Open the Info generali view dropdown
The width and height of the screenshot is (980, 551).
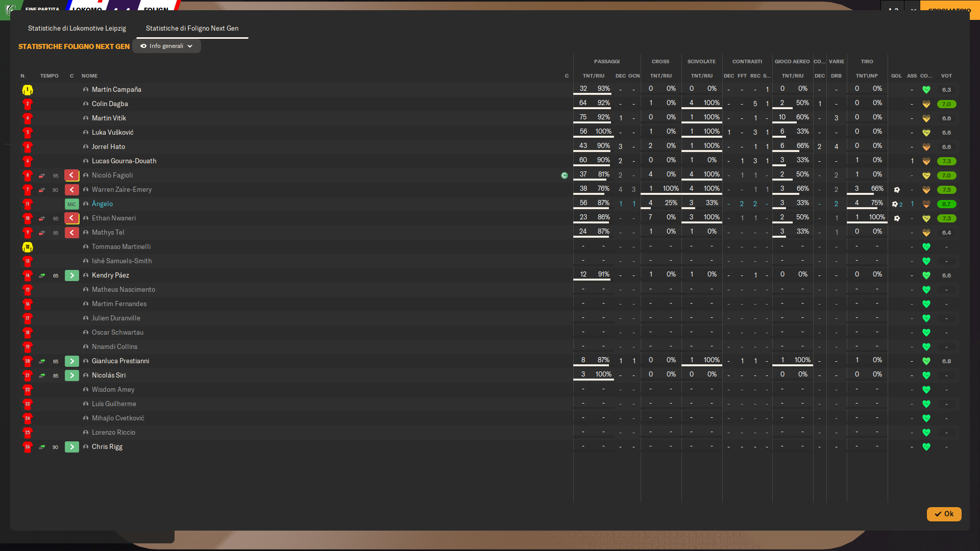pyautogui.click(x=166, y=46)
